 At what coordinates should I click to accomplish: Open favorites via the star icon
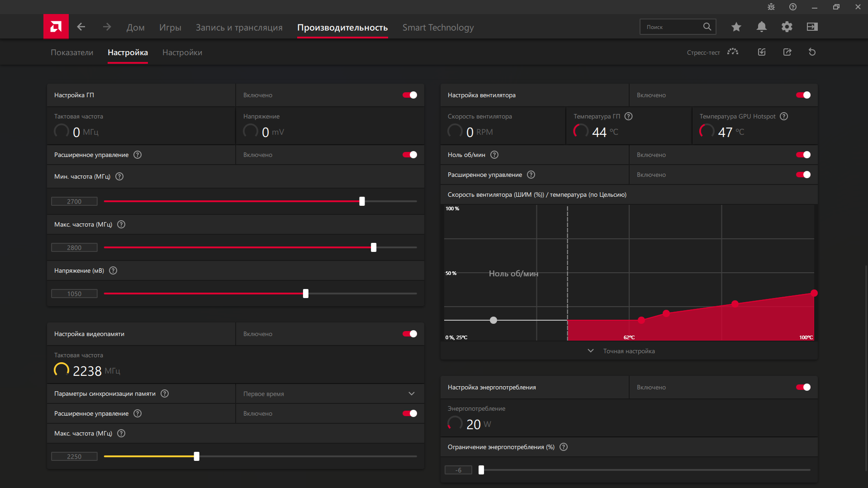point(736,27)
